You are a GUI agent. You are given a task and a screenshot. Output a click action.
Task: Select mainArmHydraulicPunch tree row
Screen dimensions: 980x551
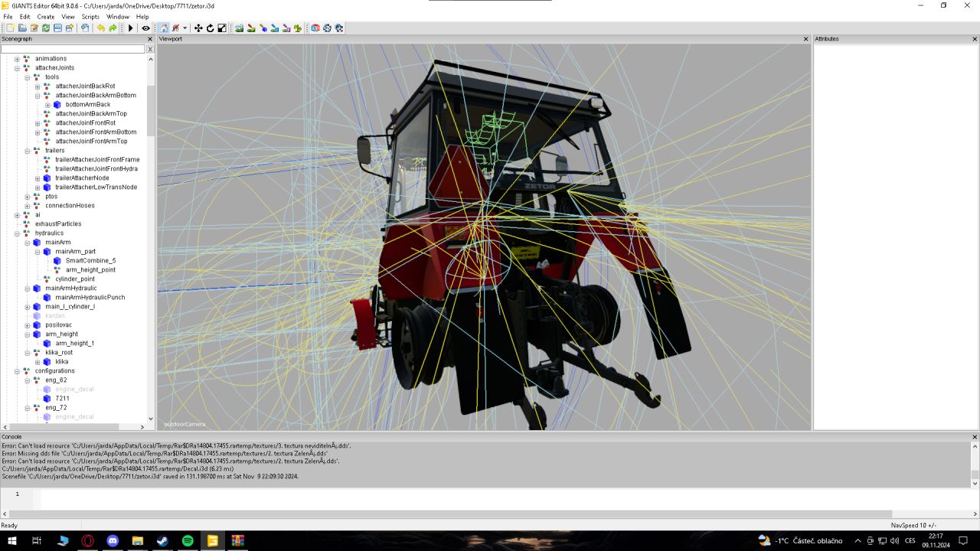(x=90, y=298)
